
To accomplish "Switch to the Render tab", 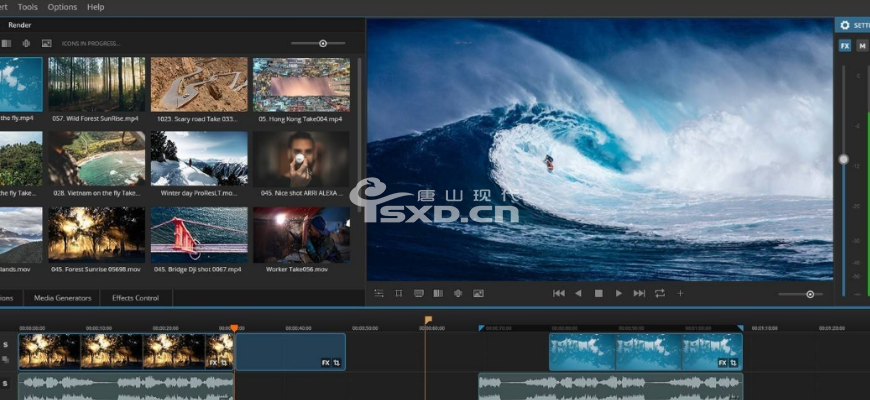I will [19, 25].
